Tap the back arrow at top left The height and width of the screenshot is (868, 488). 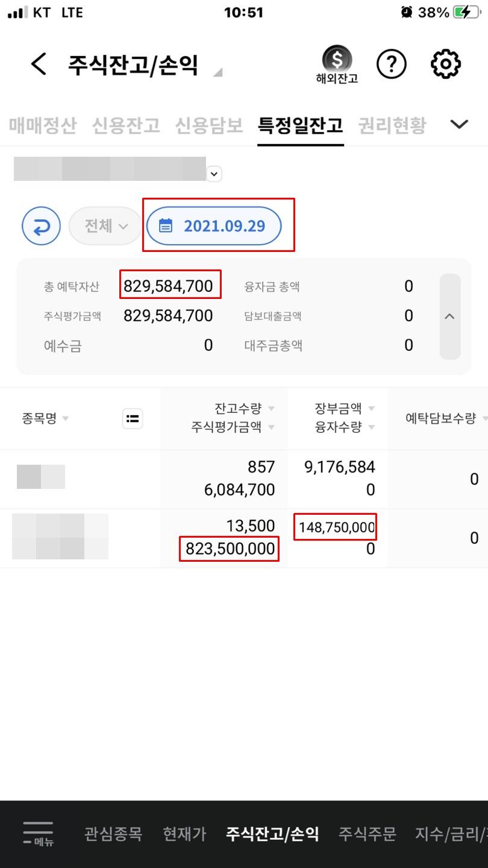[x=39, y=64]
